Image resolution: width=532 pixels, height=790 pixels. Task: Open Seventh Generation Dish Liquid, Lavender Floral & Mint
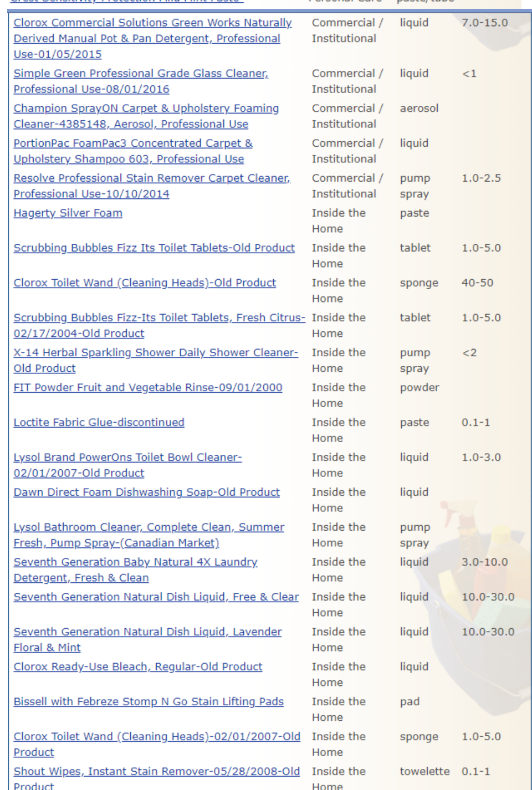147,632
